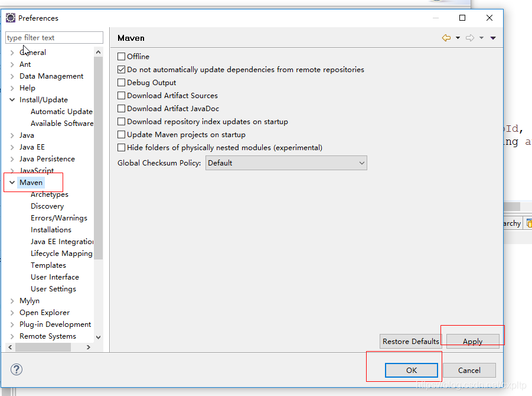The image size is (532, 396).
Task: Click the tree's horizontal scrollbar thumb
Action: (x=43, y=347)
